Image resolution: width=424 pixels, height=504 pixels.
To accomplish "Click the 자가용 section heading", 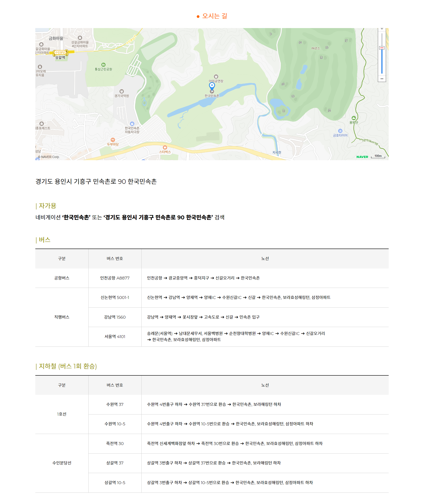I will point(47,206).
